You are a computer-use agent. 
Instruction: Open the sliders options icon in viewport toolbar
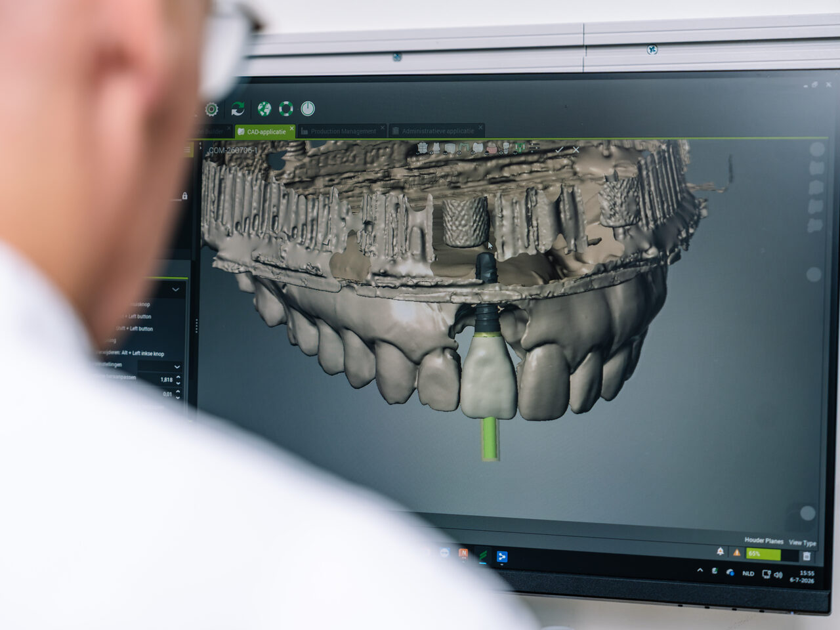coord(534,148)
